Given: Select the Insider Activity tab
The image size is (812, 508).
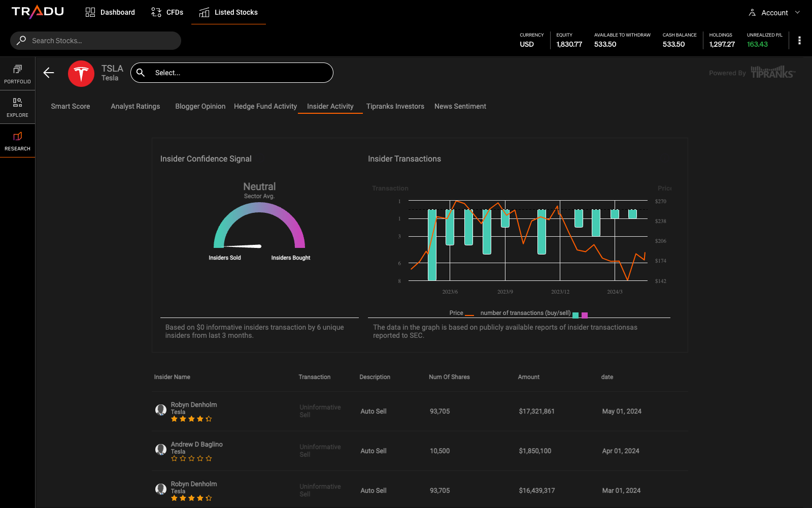Looking at the screenshot, I should tap(330, 106).
